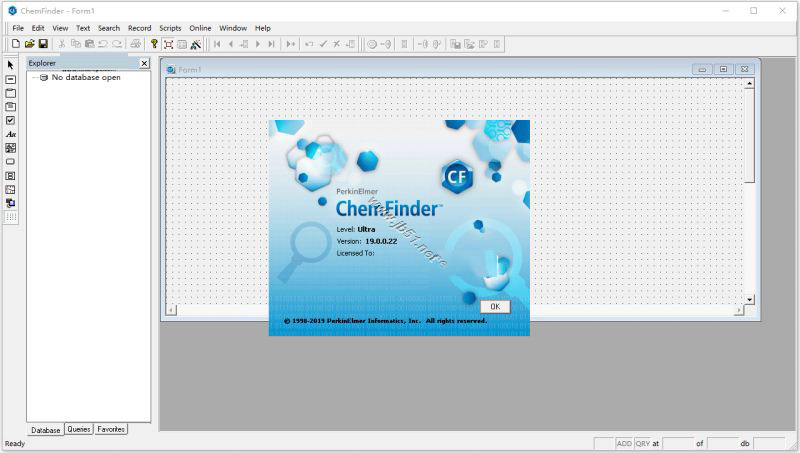This screenshot has height=453, width=800.
Task: Close the Form1 child window
Action: [x=744, y=69]
